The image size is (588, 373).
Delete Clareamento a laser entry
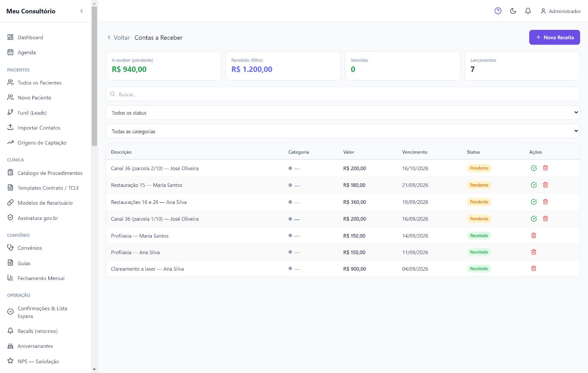pos(534,268)
